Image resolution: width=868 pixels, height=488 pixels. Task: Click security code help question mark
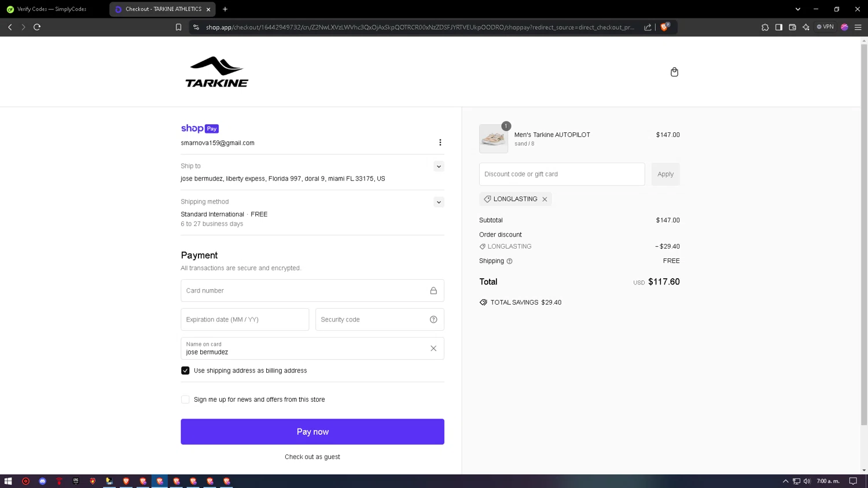pos(433,320)
